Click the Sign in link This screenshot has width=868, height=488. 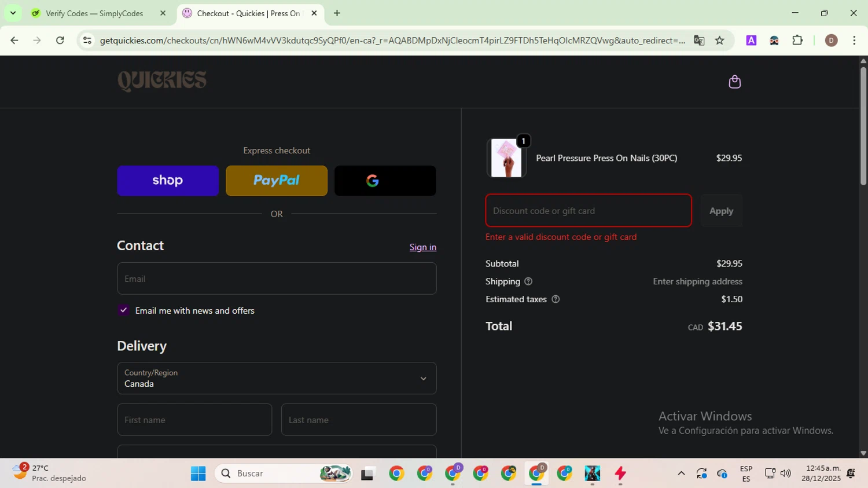[423, 247]
